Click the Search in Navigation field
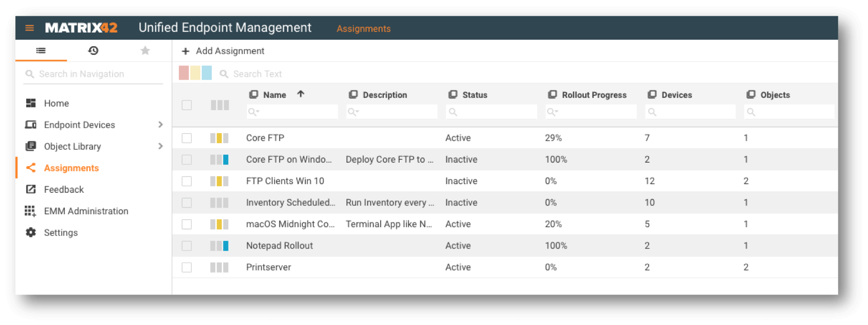 (95, 74)
